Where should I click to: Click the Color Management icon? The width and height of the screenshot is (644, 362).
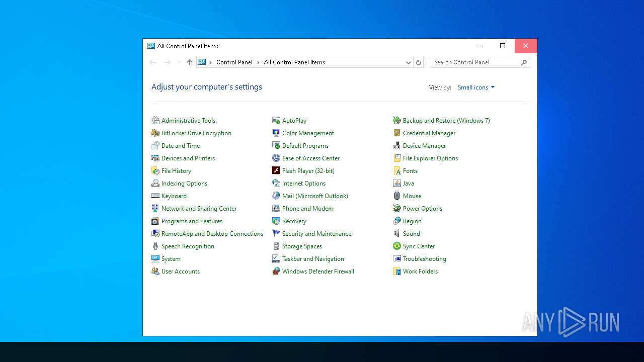click(x=276, y=133)
